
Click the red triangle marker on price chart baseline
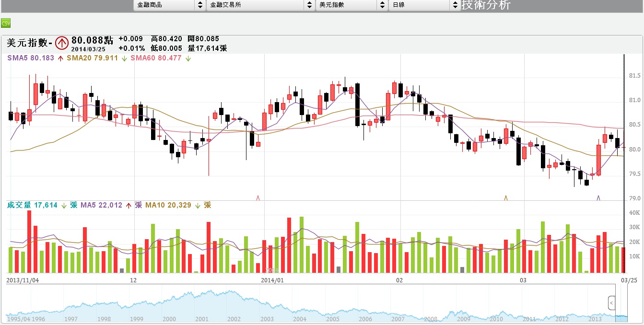point(258,197)
